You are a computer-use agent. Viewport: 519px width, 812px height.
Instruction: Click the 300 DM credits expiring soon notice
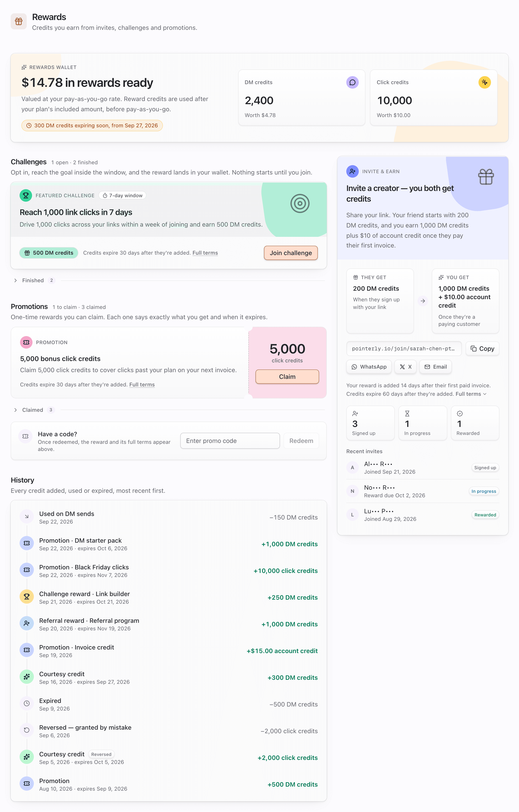point(92,126)
